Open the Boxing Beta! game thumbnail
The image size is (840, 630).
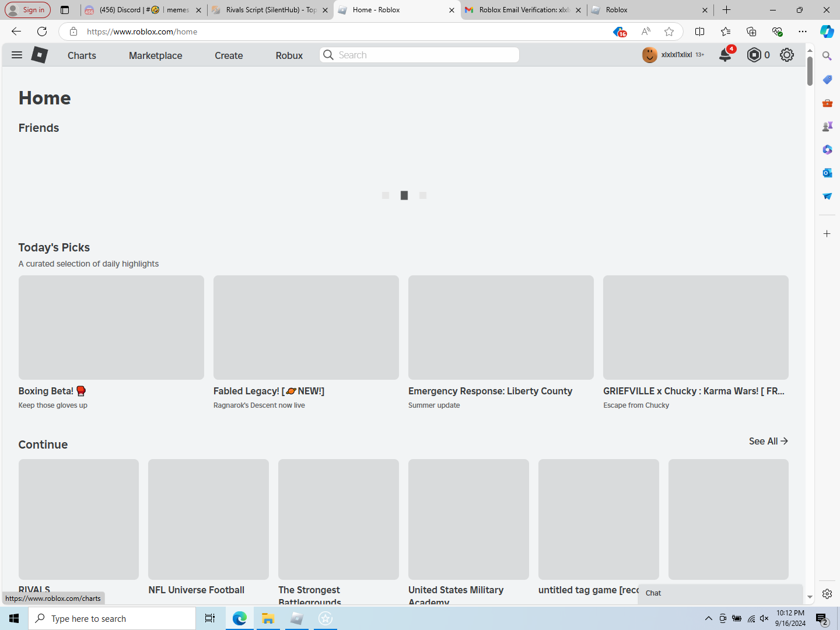111,327
